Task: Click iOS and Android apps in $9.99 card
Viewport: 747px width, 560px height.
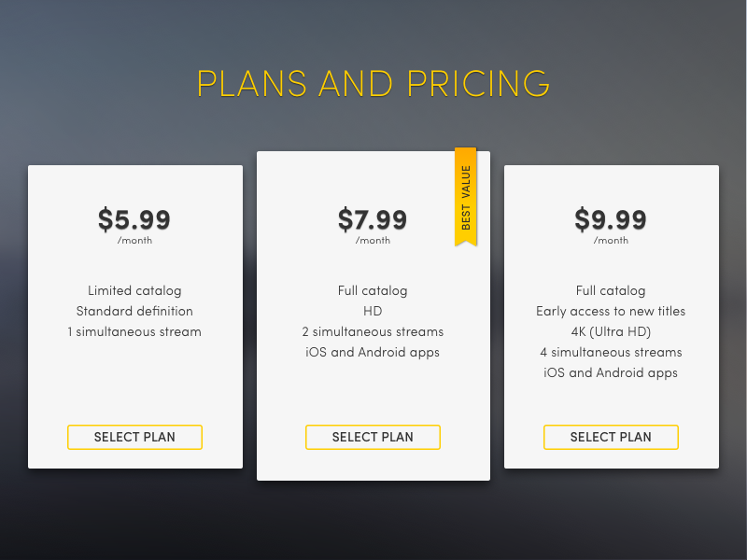Action: (611, 373)
